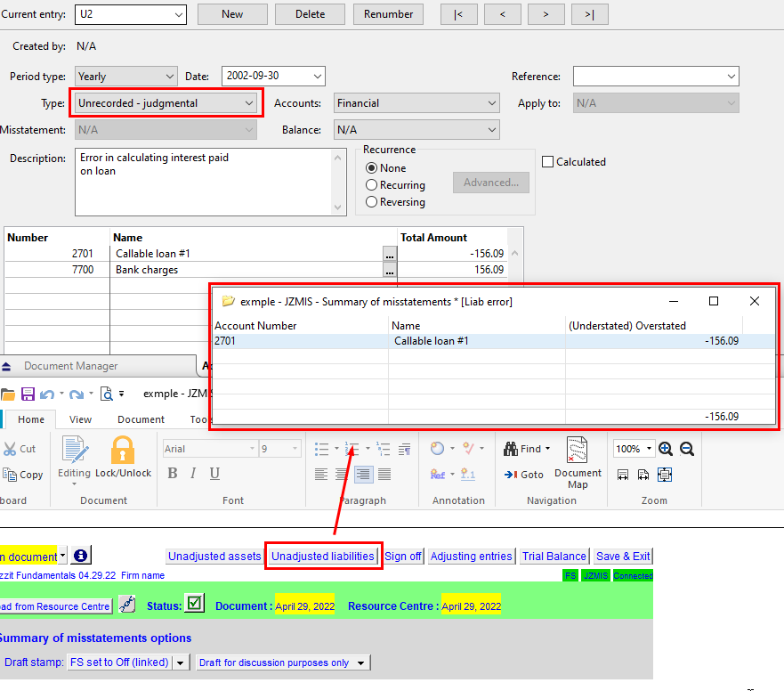
Task: Click the justify paragraph icon
Action: pyautogui.click(x=384, y=474)
